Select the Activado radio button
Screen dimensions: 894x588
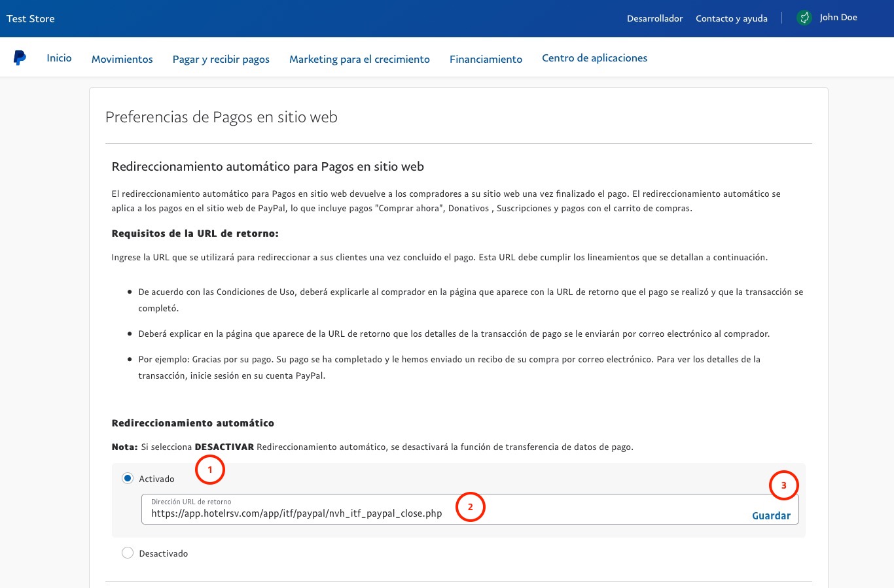coord(128,478)
